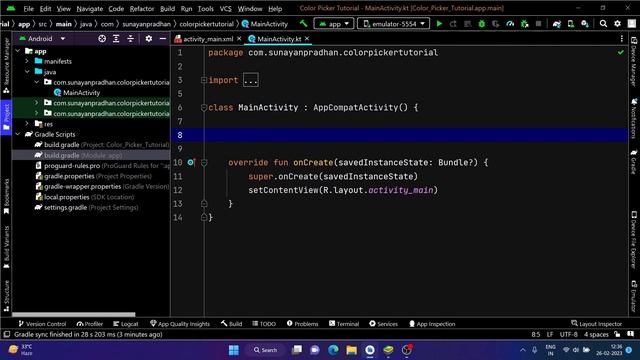Open Device Manager on right sidebar

click(x=634, y=61)
